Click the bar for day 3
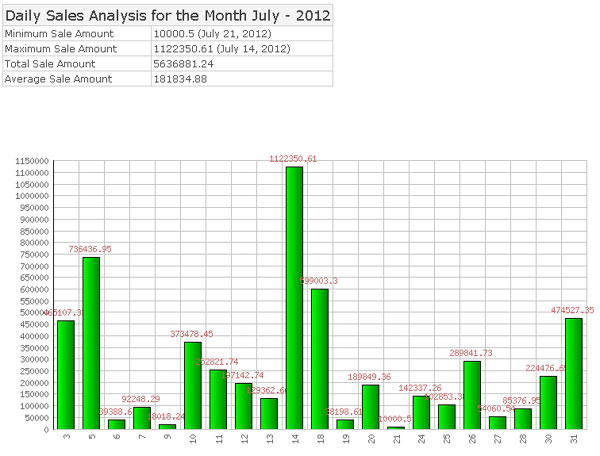Image resolution: width=600 pixels, height=456 pixels. pos(66,374)
